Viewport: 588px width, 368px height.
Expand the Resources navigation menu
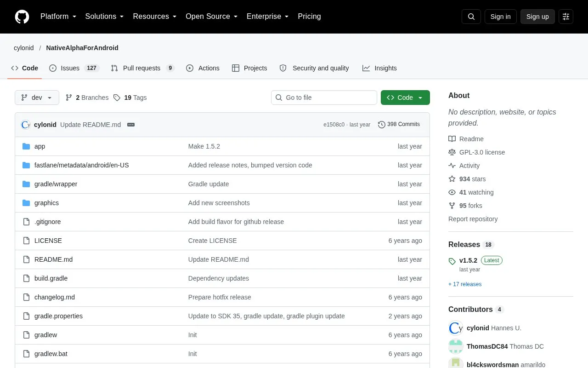point(155,17)
